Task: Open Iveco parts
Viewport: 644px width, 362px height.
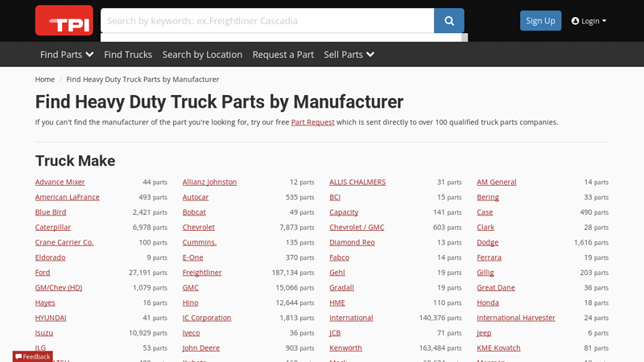Action: click(191, 333)
